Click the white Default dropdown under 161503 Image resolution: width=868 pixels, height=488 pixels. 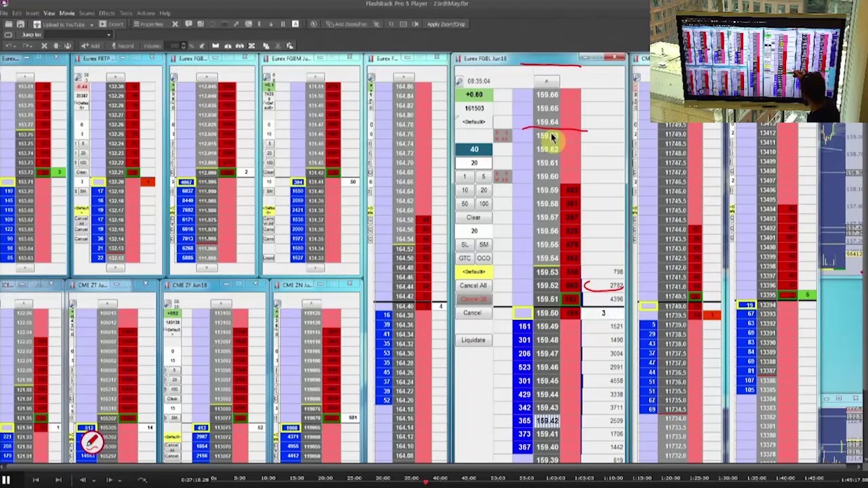coord(474,122)
